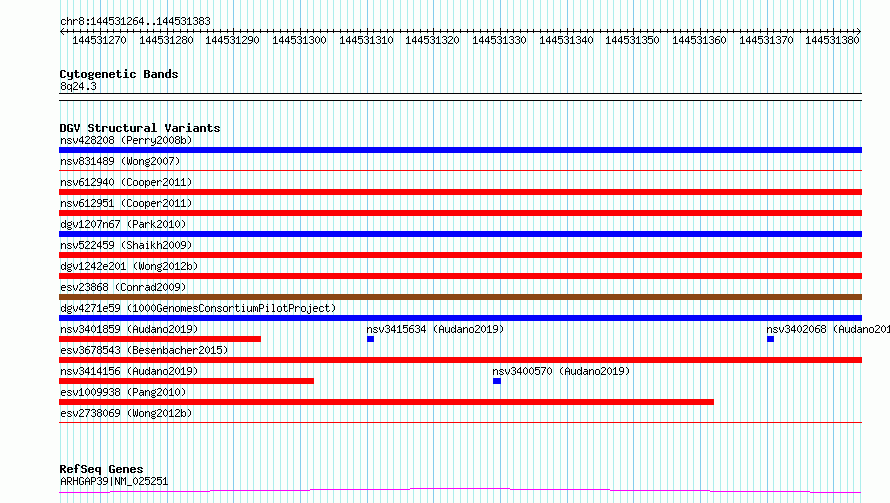This screenshot has width=890, height=503.
Task: Click ruler position 144531270
Action: 99,40
